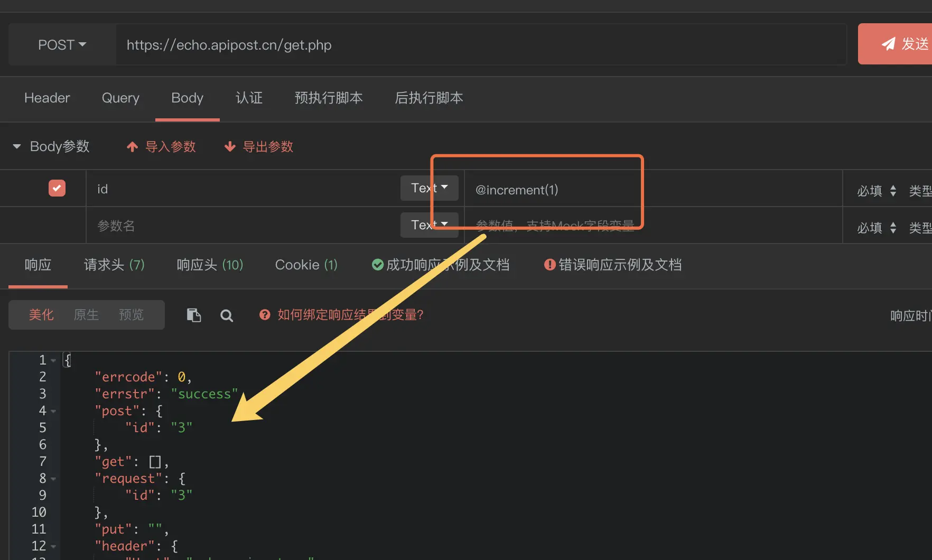
Task: Switch to the Header tab
Action: tap(47, 98)
